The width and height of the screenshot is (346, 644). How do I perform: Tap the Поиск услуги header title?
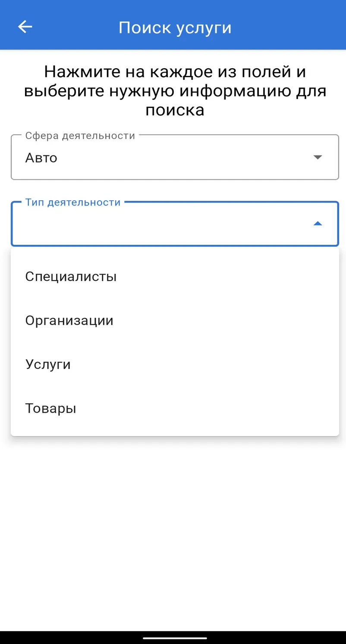tap(175, 27)
